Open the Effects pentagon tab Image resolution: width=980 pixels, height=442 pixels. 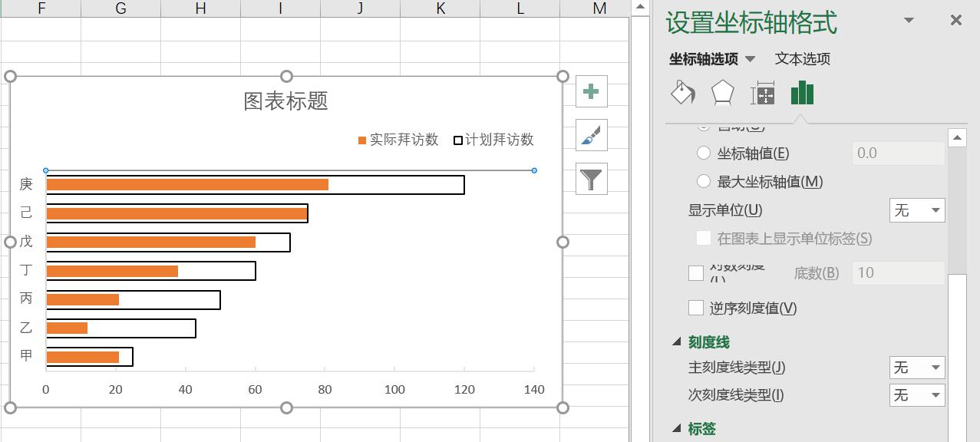(x=722, y=93)
